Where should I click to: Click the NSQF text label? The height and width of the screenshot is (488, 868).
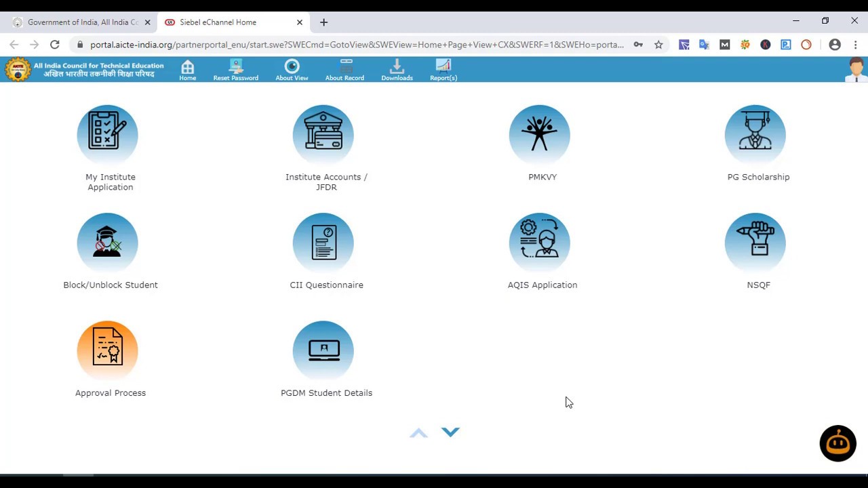pos(758,285)
